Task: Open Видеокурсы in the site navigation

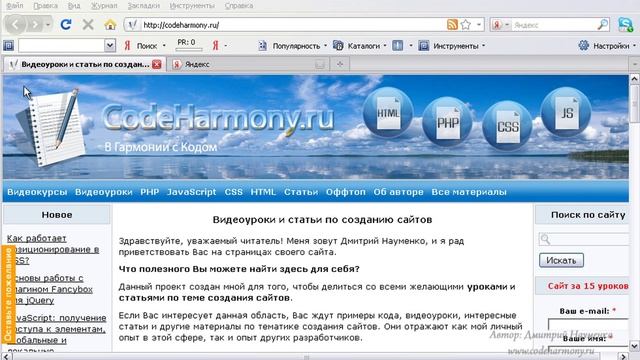Action: click(37, 192)
